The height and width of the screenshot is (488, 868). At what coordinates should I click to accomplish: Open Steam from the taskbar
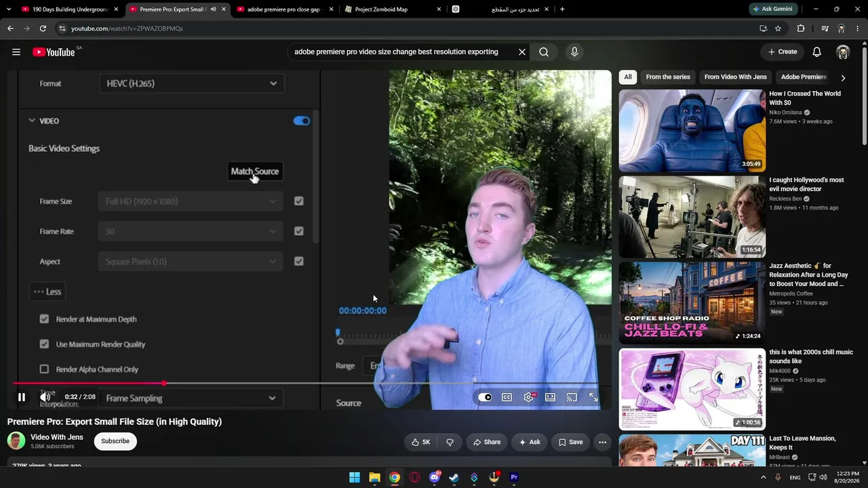point(454,477)
